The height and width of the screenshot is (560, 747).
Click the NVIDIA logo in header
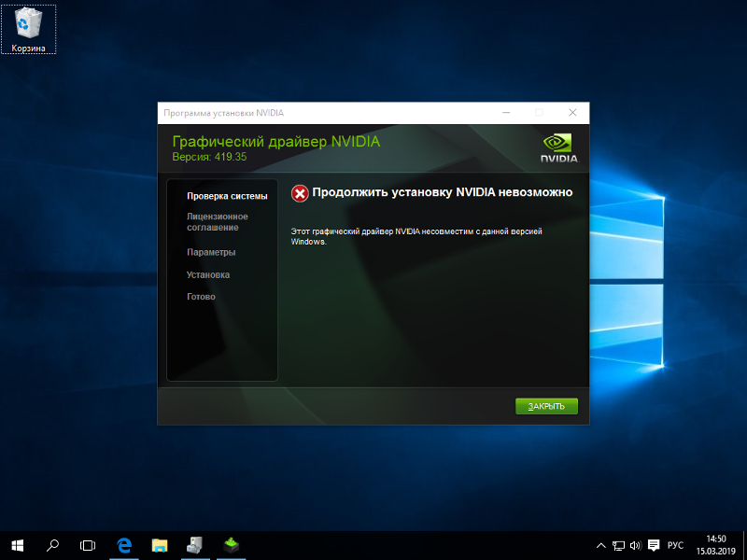point(559,148)
